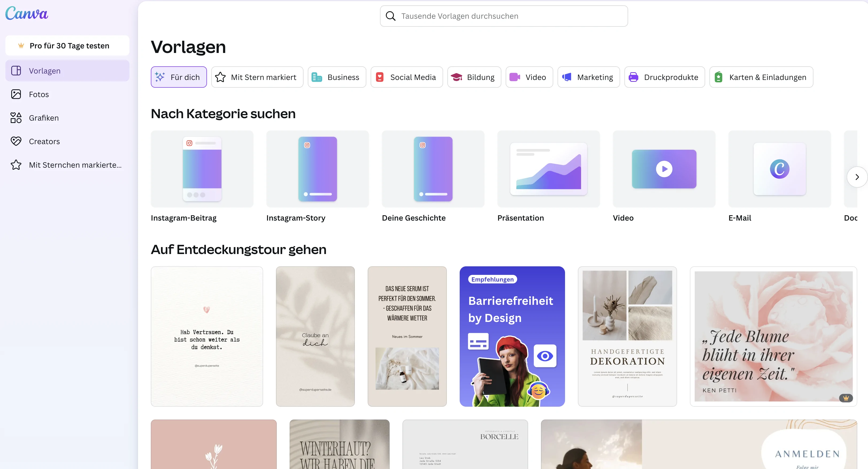Select Vorlagen in sidebar menu
Screen dimensions: 868x469
pos(44,71)
